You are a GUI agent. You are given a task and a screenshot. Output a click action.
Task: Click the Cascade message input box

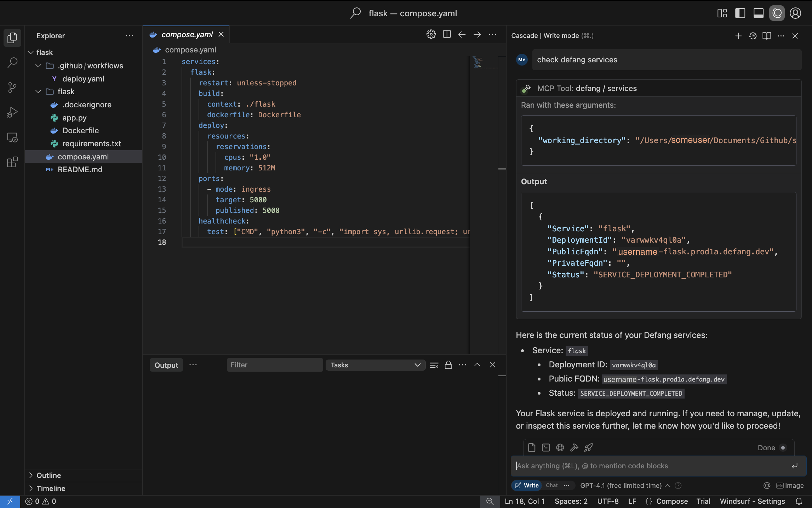point(658,466)
